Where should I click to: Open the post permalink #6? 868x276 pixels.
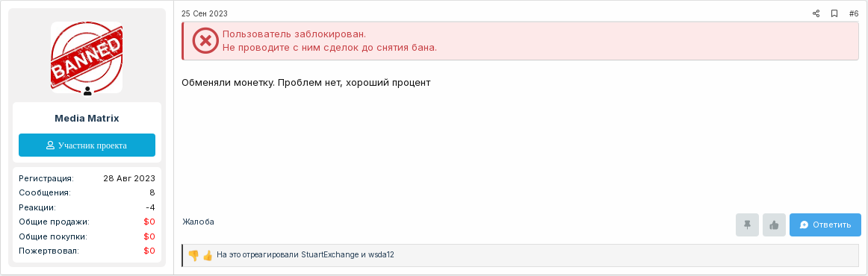coord(854,13)
